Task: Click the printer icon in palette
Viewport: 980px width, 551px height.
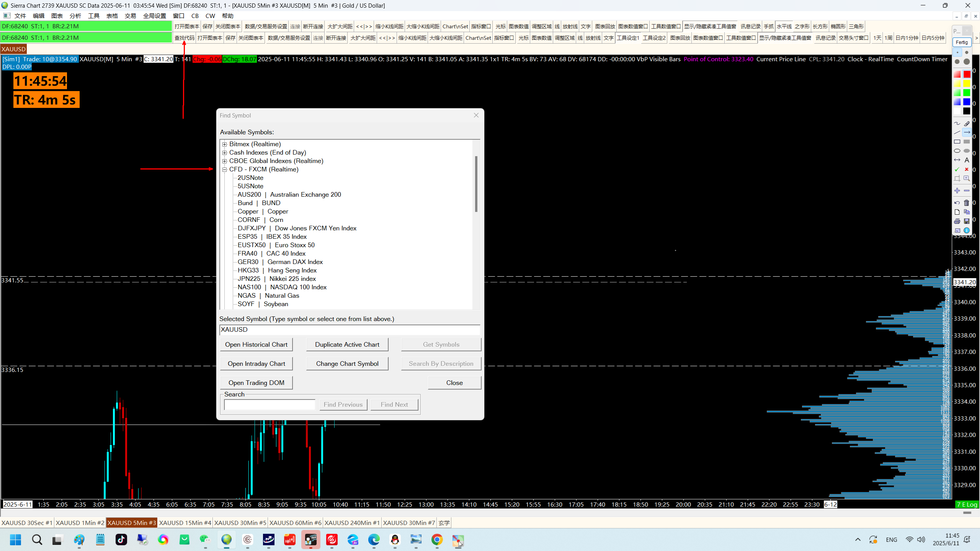Action: 957,221
